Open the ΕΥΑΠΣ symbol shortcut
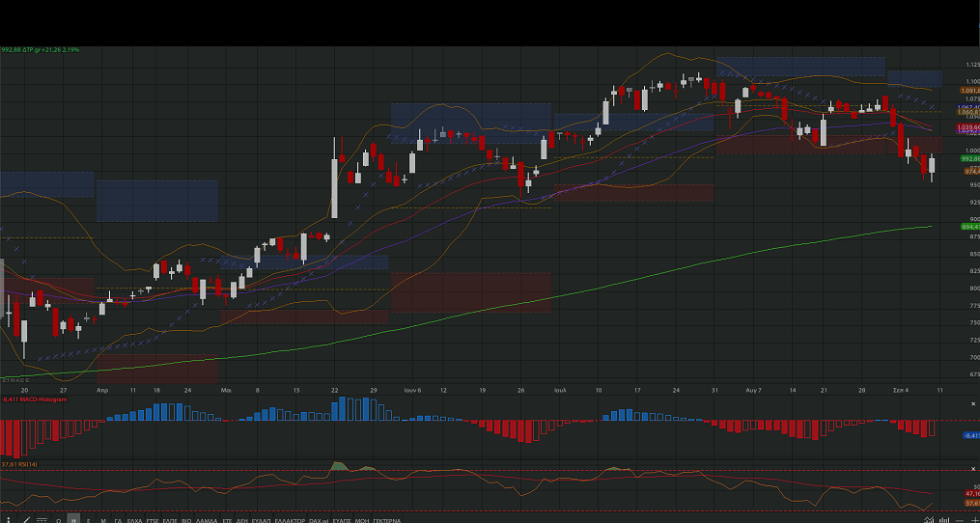Screen dimensions: 980x523 [341, 520]
